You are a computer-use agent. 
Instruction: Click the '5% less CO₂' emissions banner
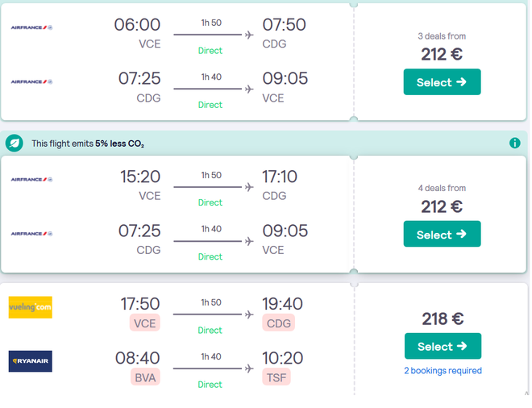point(264,144)
